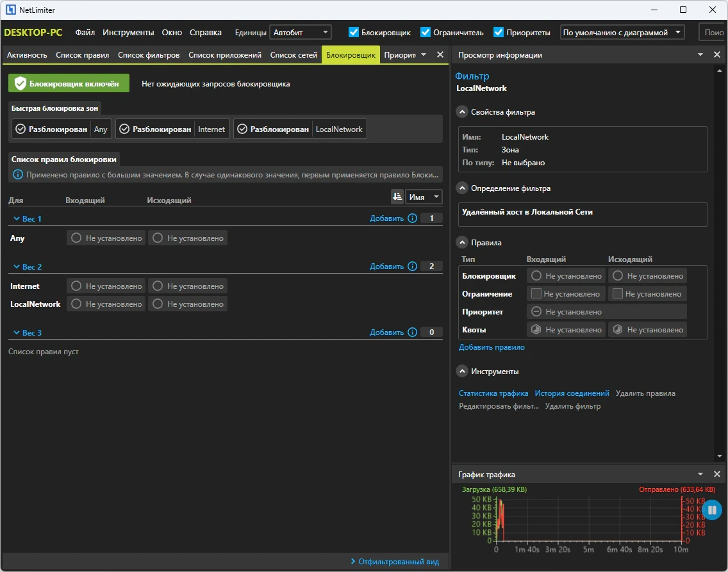Image resolution: width=728 pixels, height=572 pixels.
Task: Click the Разблокирован Internet zone button
Action: click(173, 129)
